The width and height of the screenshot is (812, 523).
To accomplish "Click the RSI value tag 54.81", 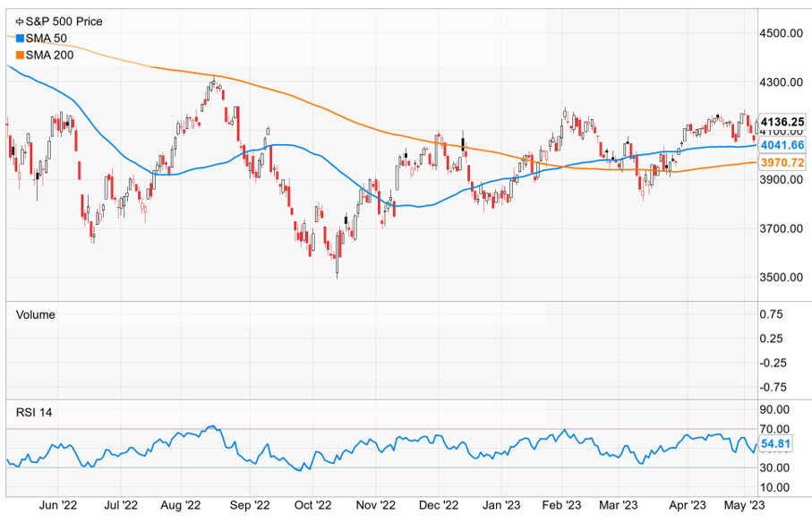I will 775,443.
